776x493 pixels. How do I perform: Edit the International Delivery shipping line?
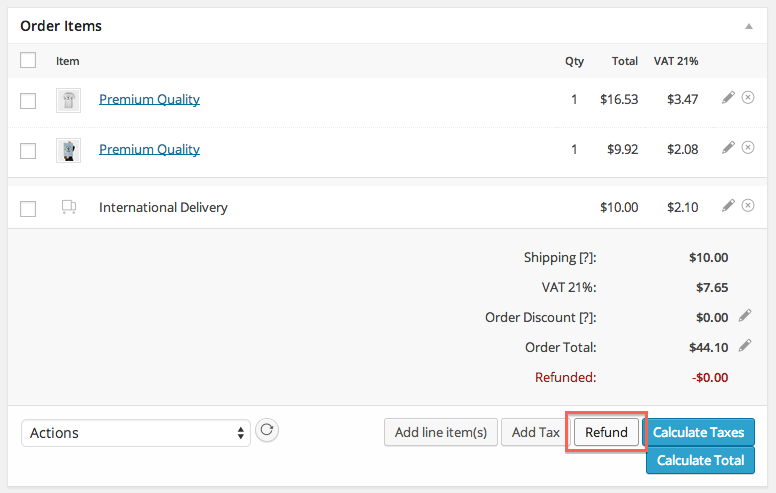click(x=729, y=205)
